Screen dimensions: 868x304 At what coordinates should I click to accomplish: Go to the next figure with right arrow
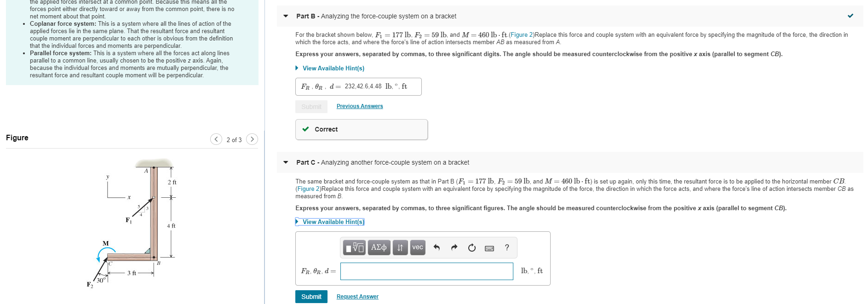[x=252, y=139]
